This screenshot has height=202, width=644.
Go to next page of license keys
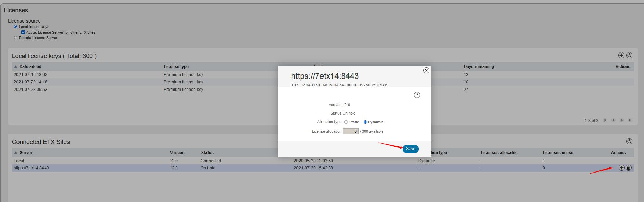tap(622, 120)
